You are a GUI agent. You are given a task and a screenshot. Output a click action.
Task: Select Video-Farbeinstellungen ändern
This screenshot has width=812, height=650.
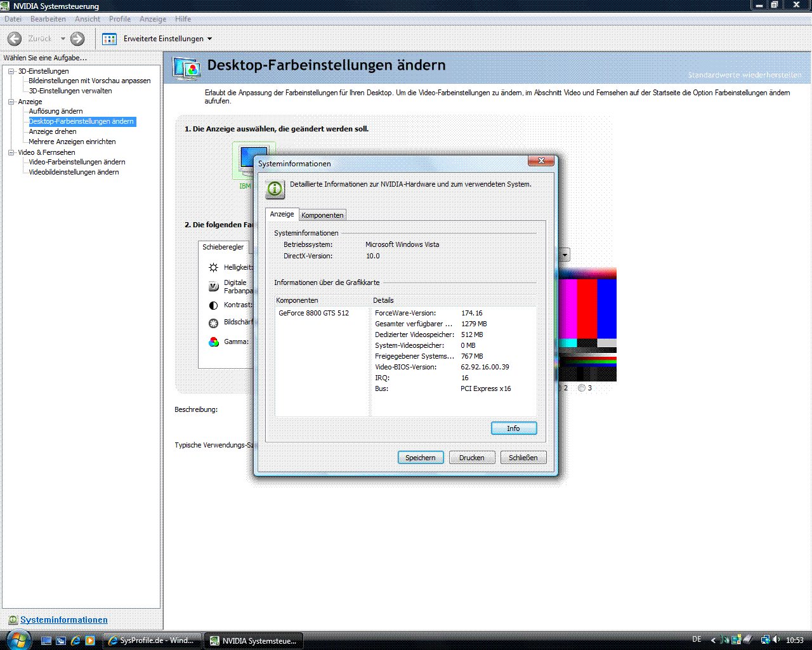pyautogui.click(x=77, y=162)
